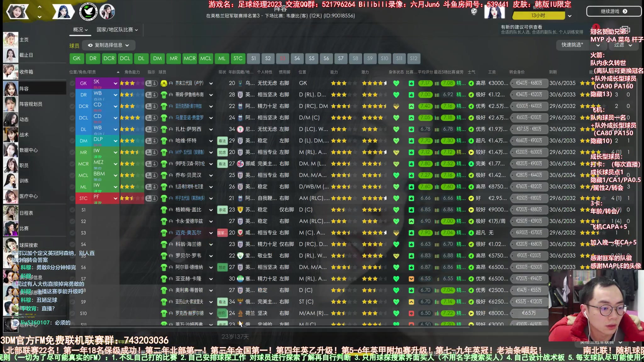Toggle selection circle for MCR row
The height and width of the screenshot is (362, 644).
(x=72, y=164)
